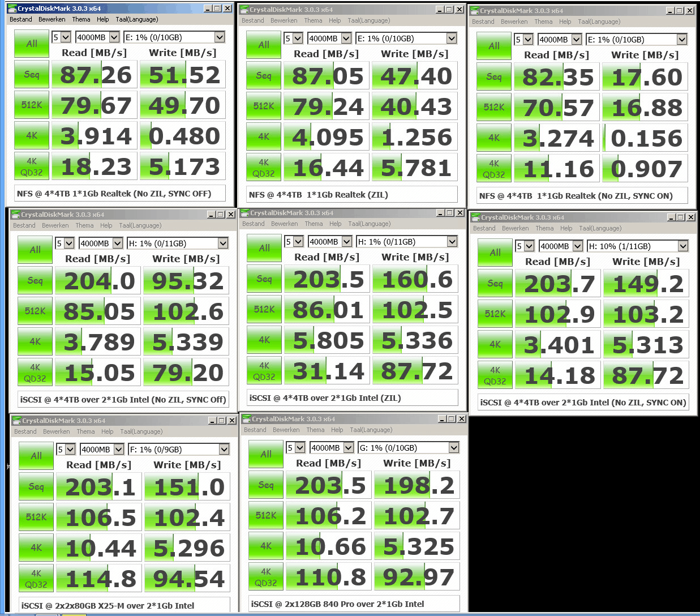The image size is (700, 616).
Task: Click comment field 'NFS @ 4*4TB 1*1Gb Realtek (ZIL)'
Action: coord(352,195)
